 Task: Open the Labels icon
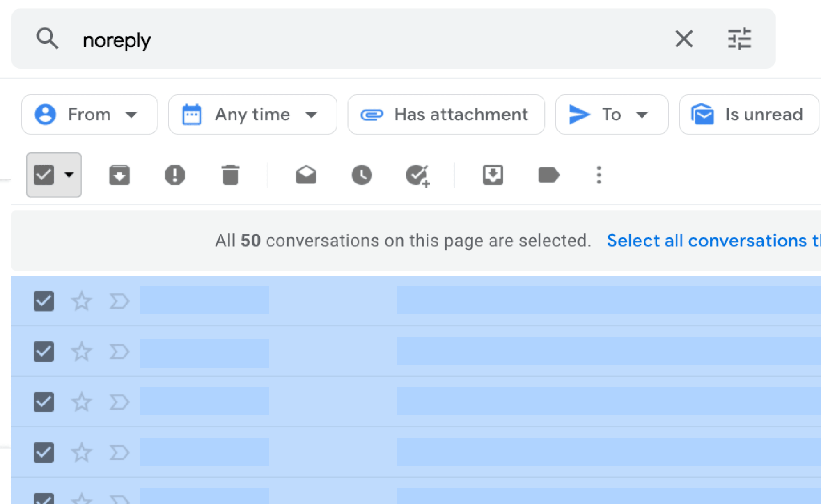pyautogui.click(x=548, y=175)
